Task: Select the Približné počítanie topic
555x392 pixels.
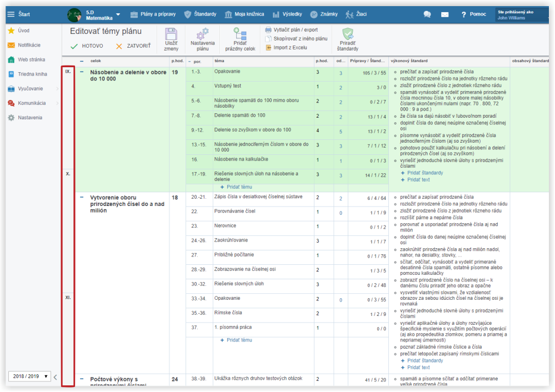Action: 234,255
